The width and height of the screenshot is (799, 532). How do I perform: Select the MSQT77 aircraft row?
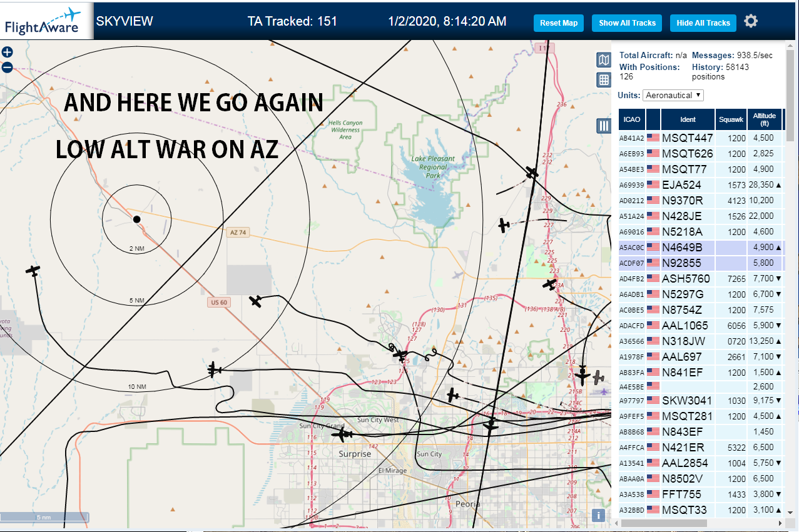pos(701,169)
